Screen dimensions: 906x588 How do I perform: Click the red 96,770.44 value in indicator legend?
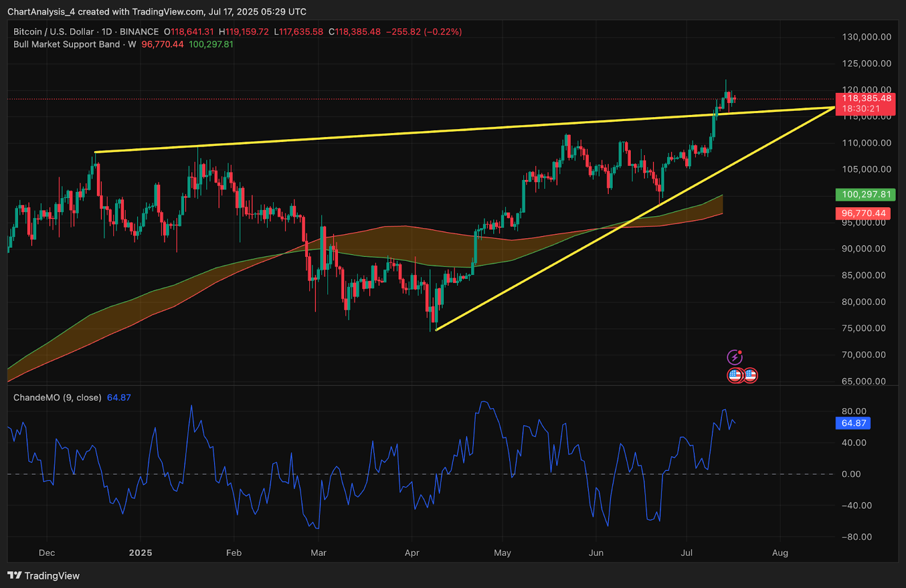click(x=163, y=44)
